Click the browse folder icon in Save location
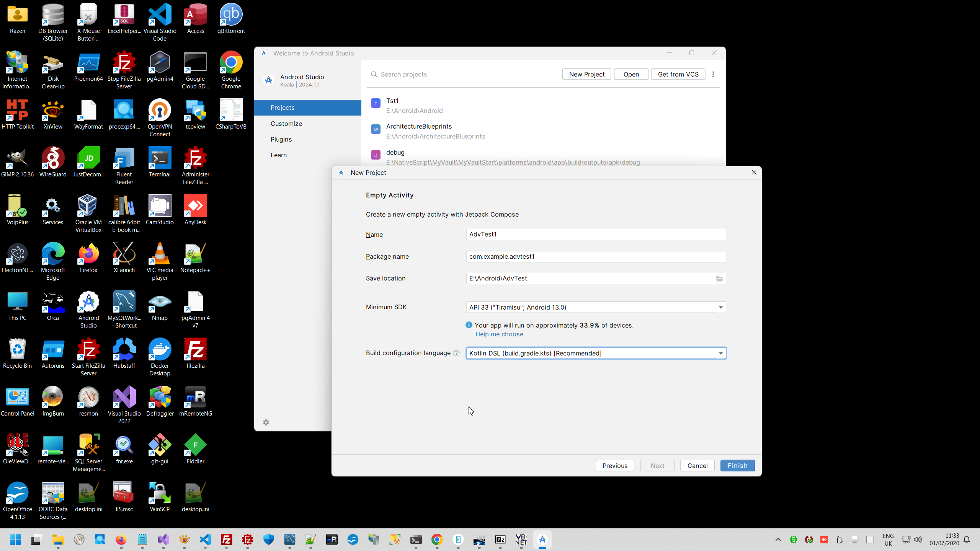This screenshot has width=980, height=551. pos(720,279)
